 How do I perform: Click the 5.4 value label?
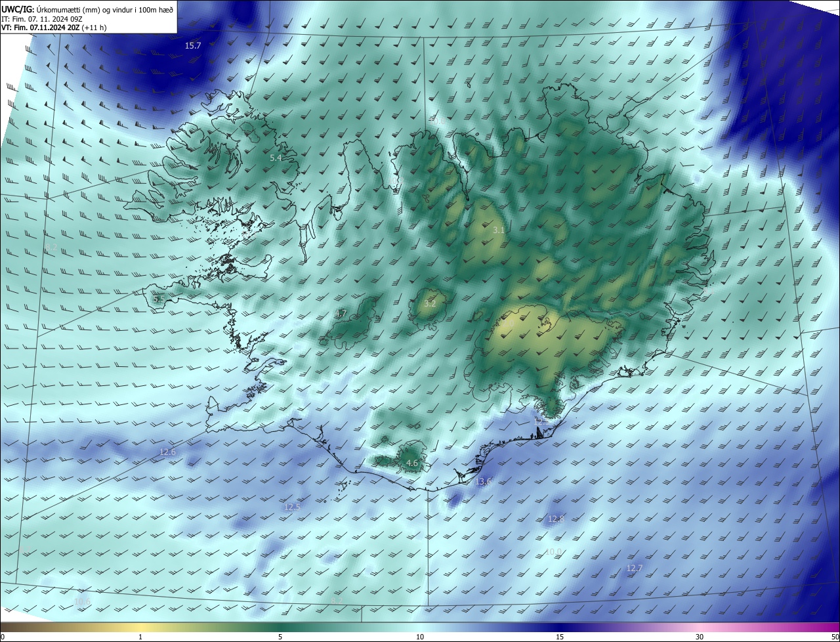tap(276, 158)
